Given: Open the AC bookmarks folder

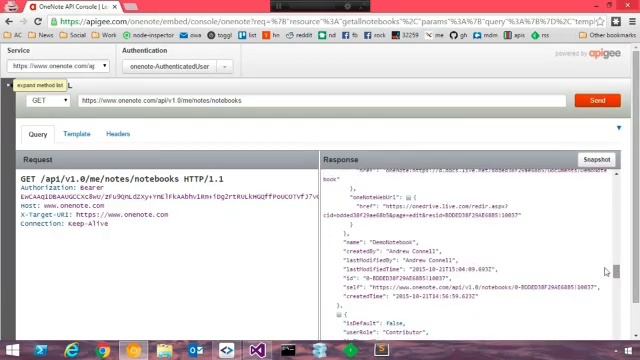Looking at the screenshot, I should point(13,36).
